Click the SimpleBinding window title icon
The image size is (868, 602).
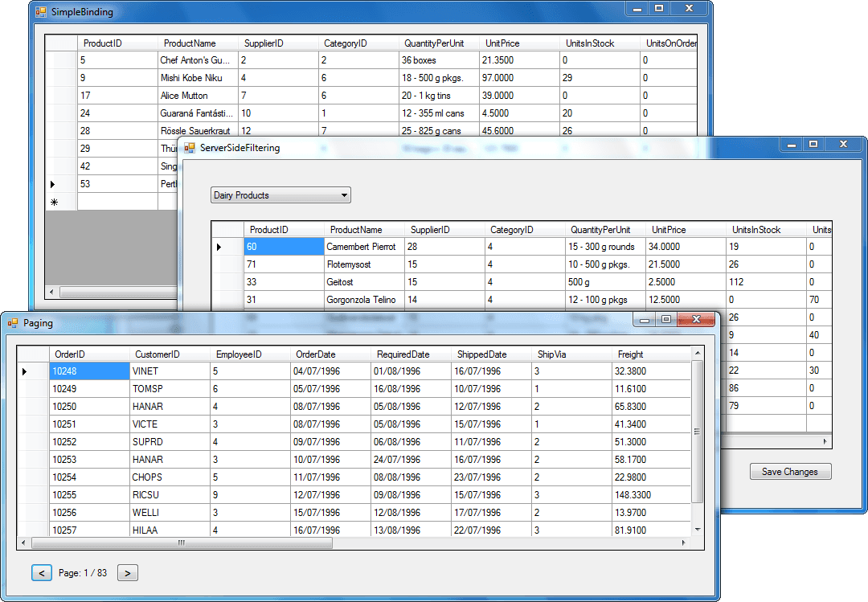point(41,11)
